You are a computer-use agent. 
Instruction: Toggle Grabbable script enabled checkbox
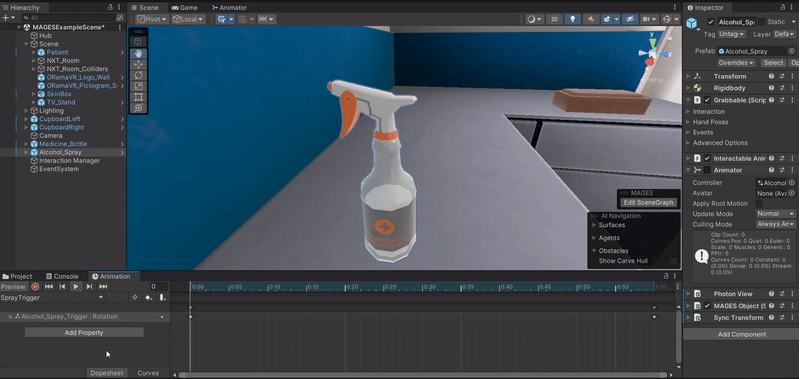(x=707, y=100)
